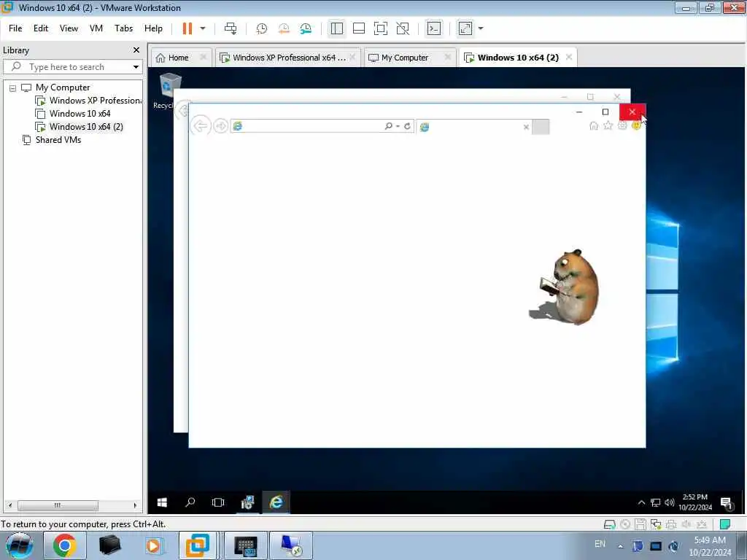Open the Snapshot Manager
Screen dimensions: 747x560
coord(306,28)
